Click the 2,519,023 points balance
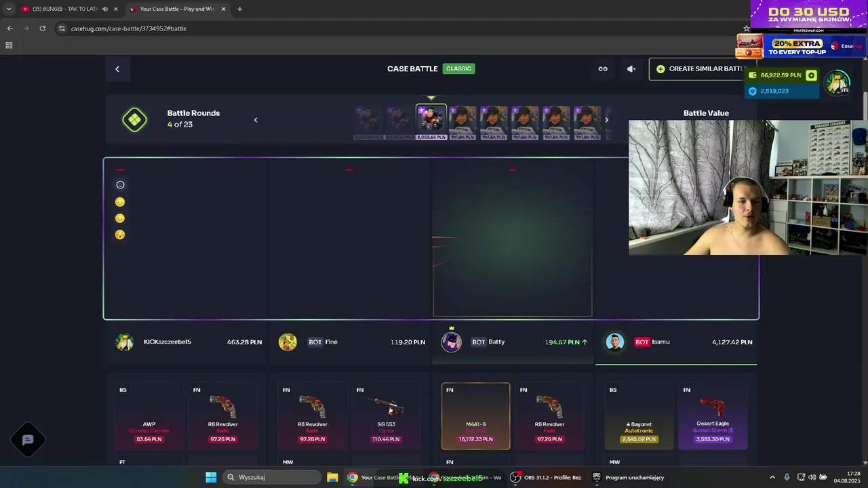868x488 pixels. tap(774, 91)
